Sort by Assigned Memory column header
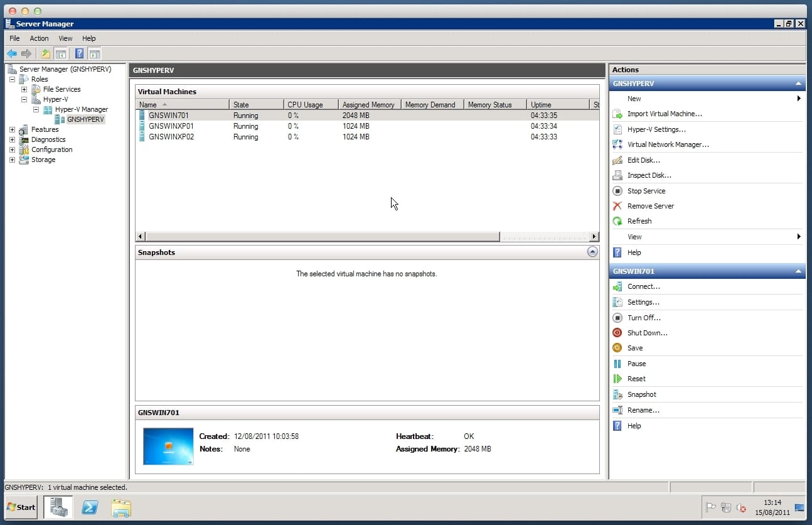 (x=370, y=105)
